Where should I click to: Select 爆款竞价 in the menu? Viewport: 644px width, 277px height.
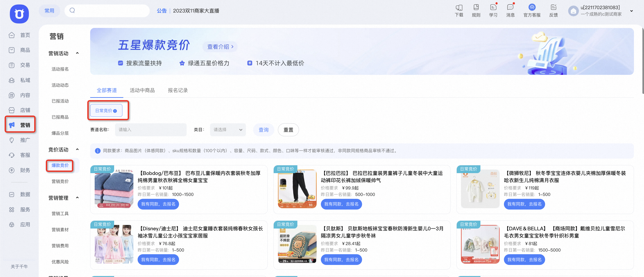pos(60,166)
